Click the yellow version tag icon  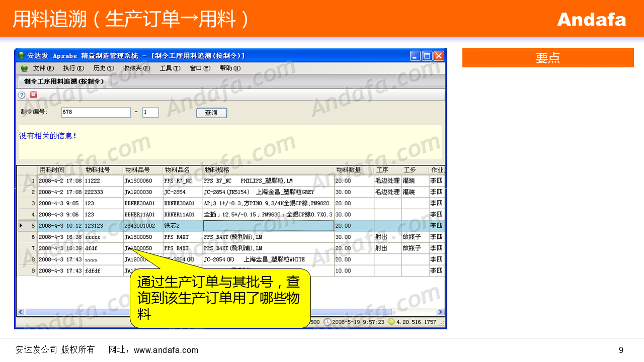point(391,322)
